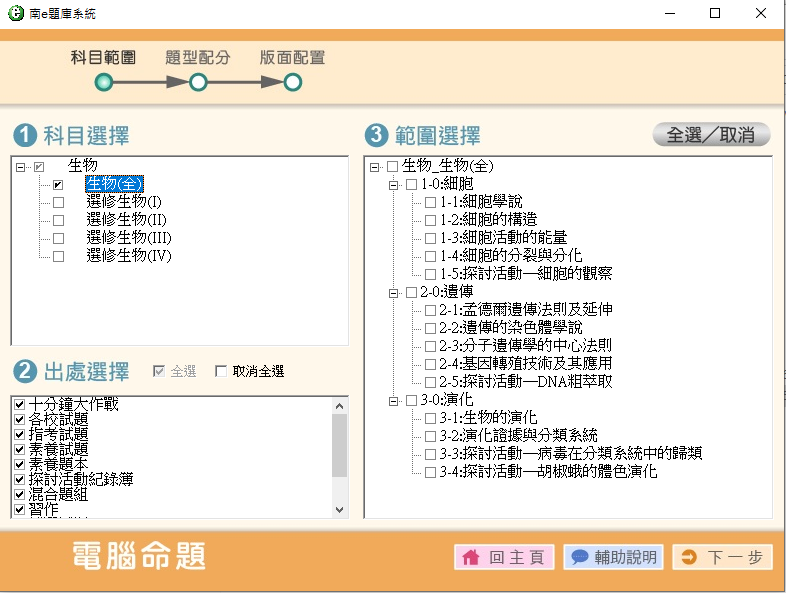Click the app logo in title bar
The height and width of the screenshot is (593, 786).
[16, 13]
